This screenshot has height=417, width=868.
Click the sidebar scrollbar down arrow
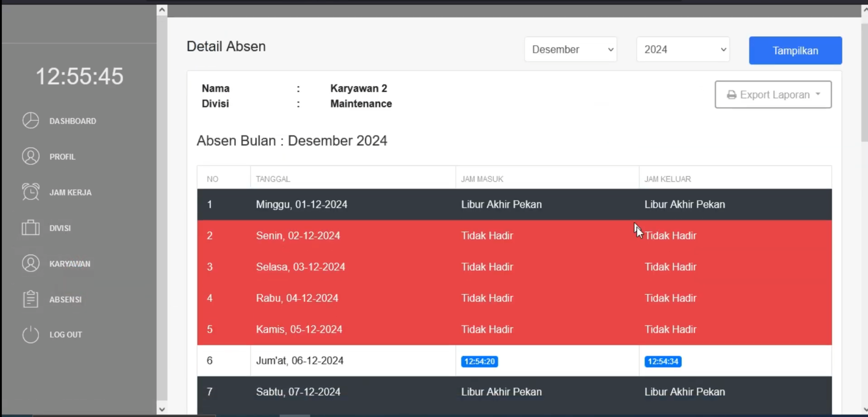162,409
